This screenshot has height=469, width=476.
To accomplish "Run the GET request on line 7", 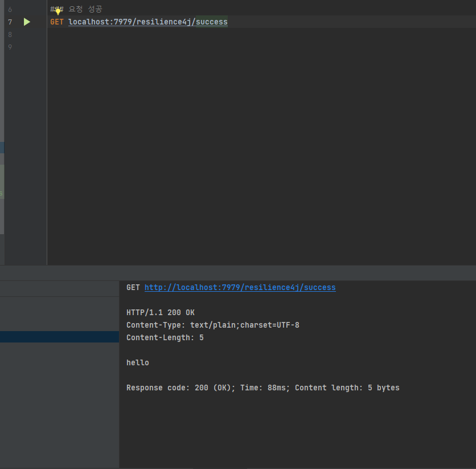I will [x=27, y=22].
